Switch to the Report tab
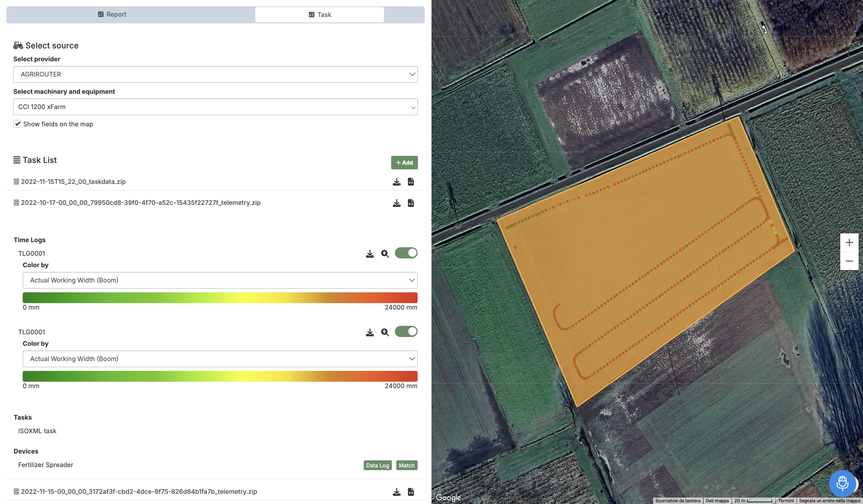Image resolution: width=863 pixels, height=504 pixels. click(112, 14)
